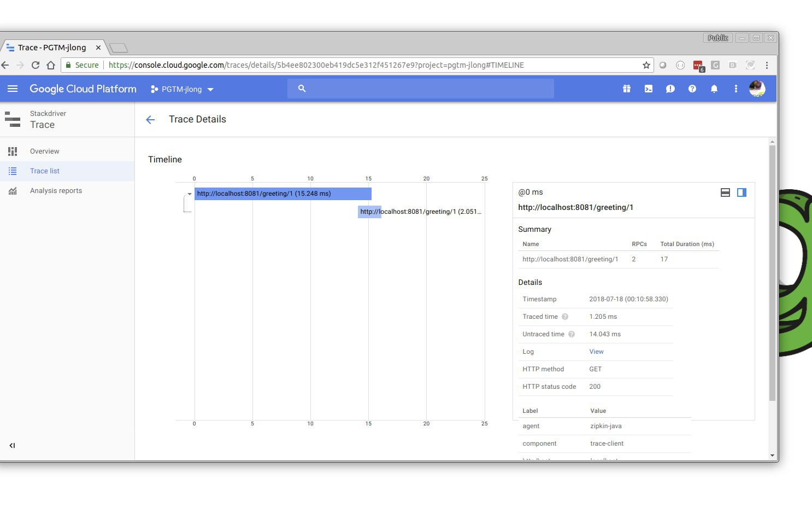Select the child greeting span bar
This screenshot has height=508, width=812.
[369, 212]
